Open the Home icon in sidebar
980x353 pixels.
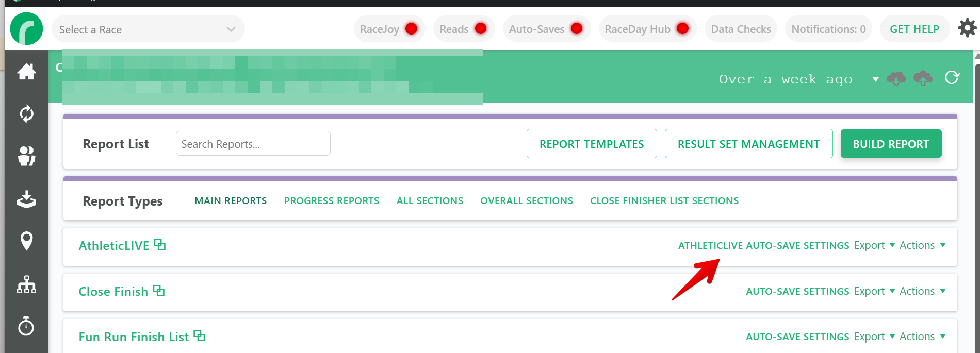pos(26,71)
